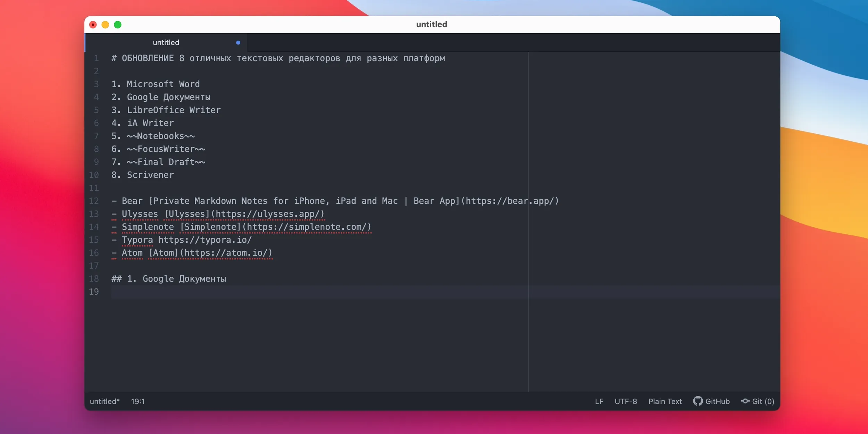
Task: Close the Atom window with red button
Action: pos(93,25)
